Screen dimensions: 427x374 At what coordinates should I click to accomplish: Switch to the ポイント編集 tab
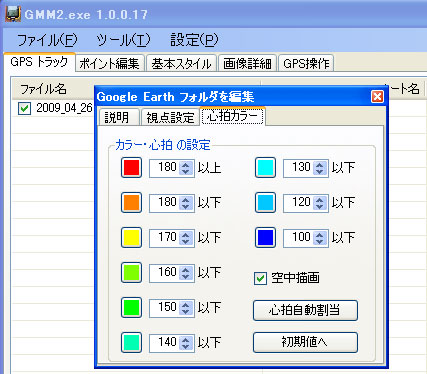(109, 63)
